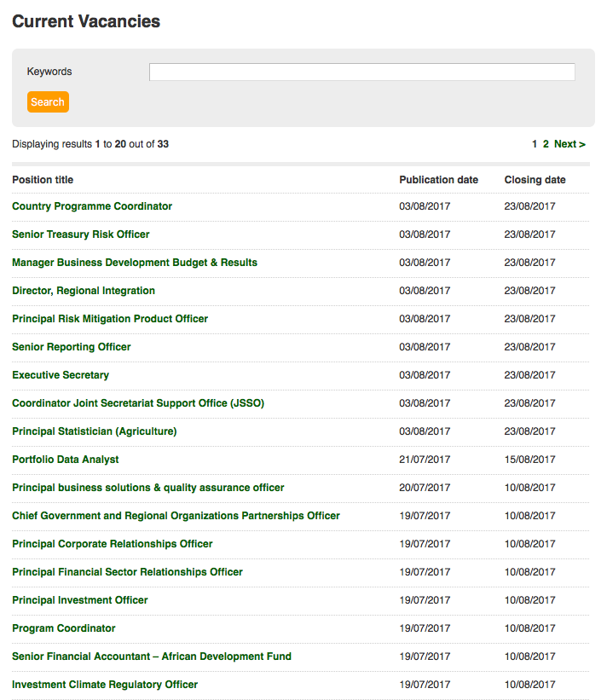Click the Next page link
Screen dimensions: 607x700
point(569,144)
